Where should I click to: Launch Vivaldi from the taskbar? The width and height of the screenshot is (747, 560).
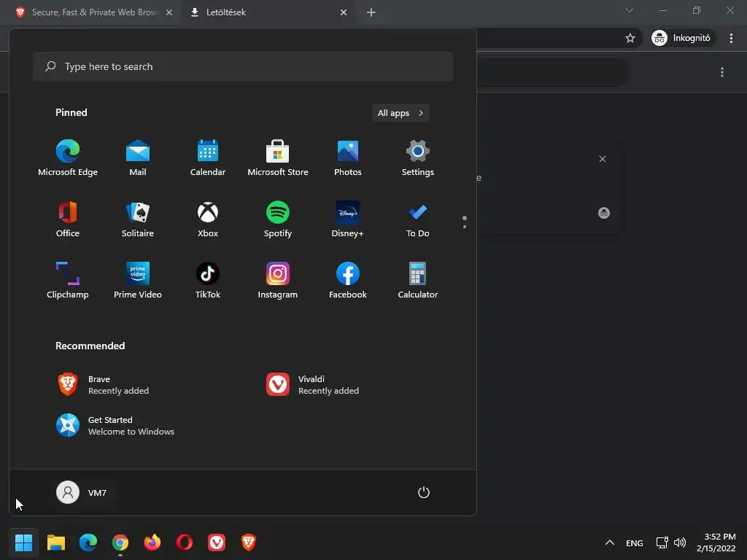click(x=216, y=542)
